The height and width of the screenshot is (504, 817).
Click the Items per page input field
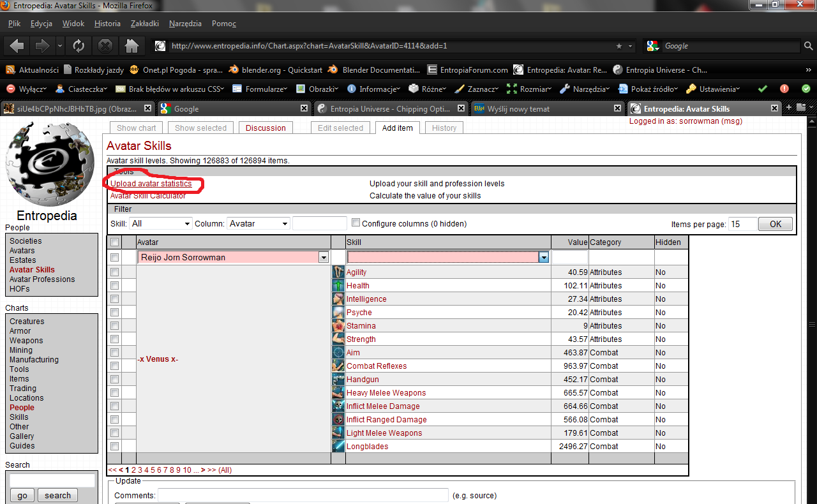click(x=743, y=224)
